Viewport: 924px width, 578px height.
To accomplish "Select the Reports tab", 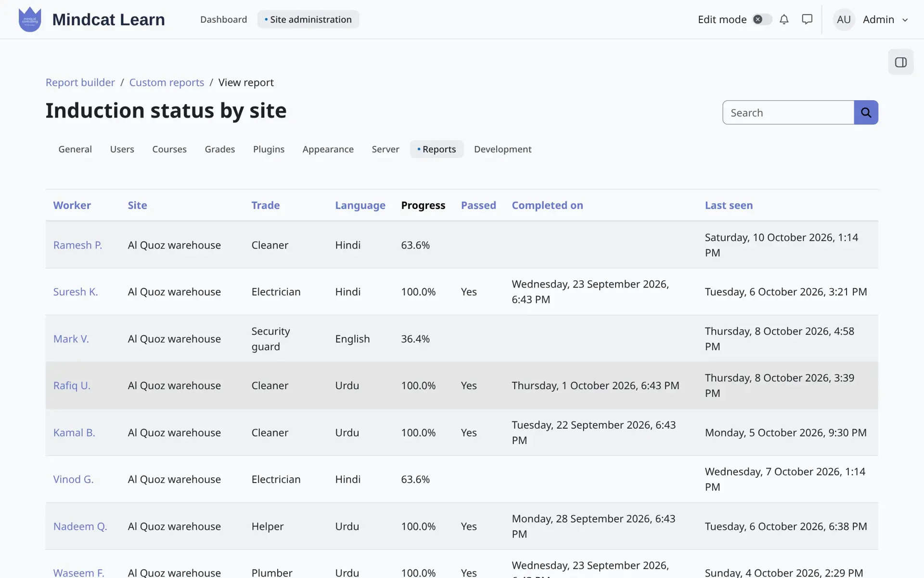I will click(436, 149).
